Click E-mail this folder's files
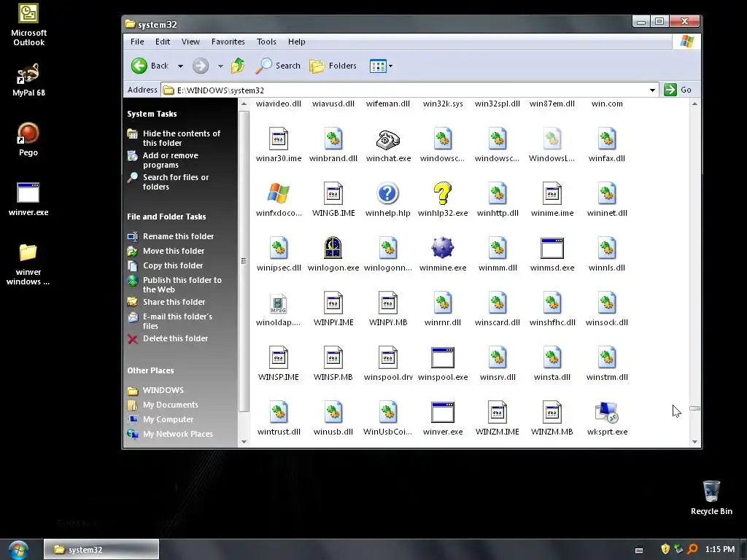 (x=177, y=321)
